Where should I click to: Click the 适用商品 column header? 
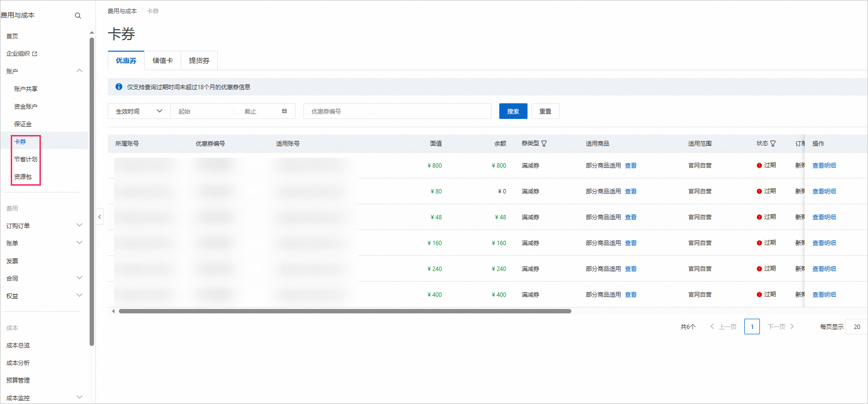click(598, 143)
